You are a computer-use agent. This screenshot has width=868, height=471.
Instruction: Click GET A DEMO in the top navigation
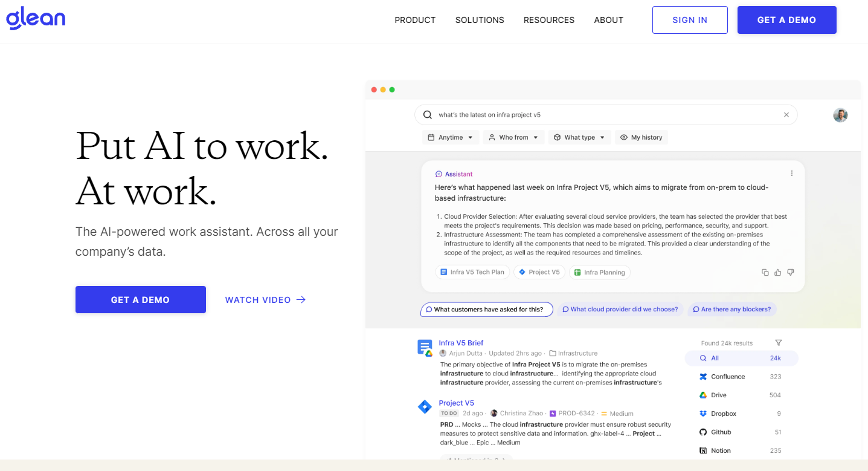tap(786, 20)
